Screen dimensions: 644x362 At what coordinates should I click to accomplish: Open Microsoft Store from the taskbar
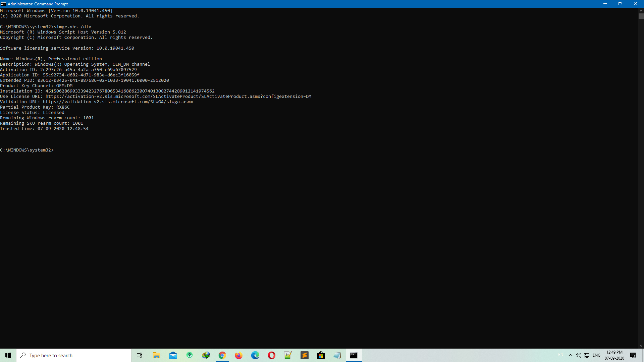click(321, 355)
